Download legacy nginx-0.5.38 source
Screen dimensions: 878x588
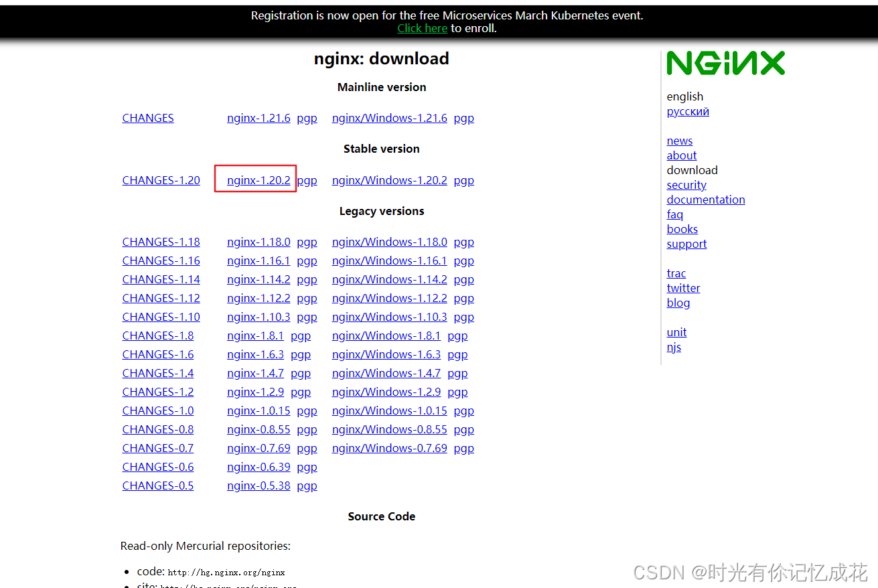259,486
